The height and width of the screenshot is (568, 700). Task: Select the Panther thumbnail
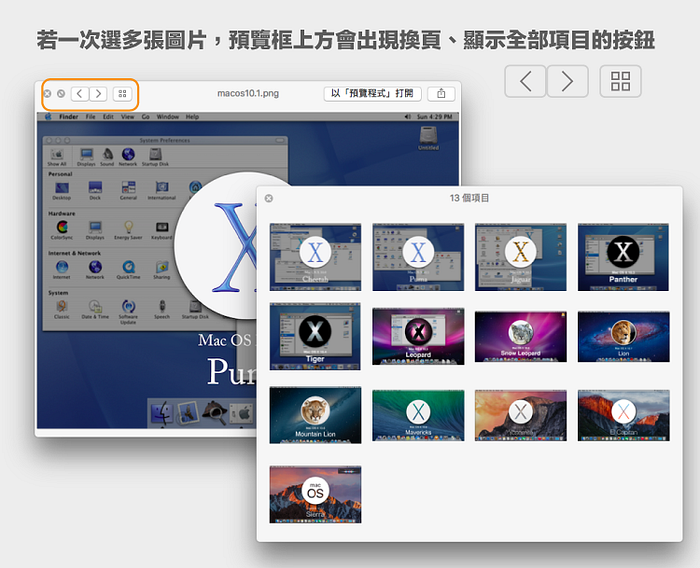coord(623,257)
